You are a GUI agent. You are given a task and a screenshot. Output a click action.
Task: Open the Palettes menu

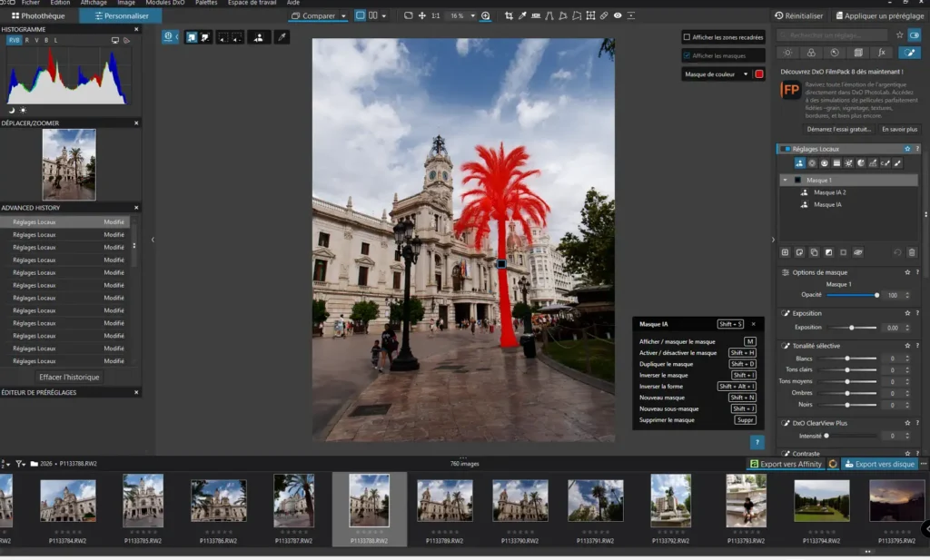(206, 3)
